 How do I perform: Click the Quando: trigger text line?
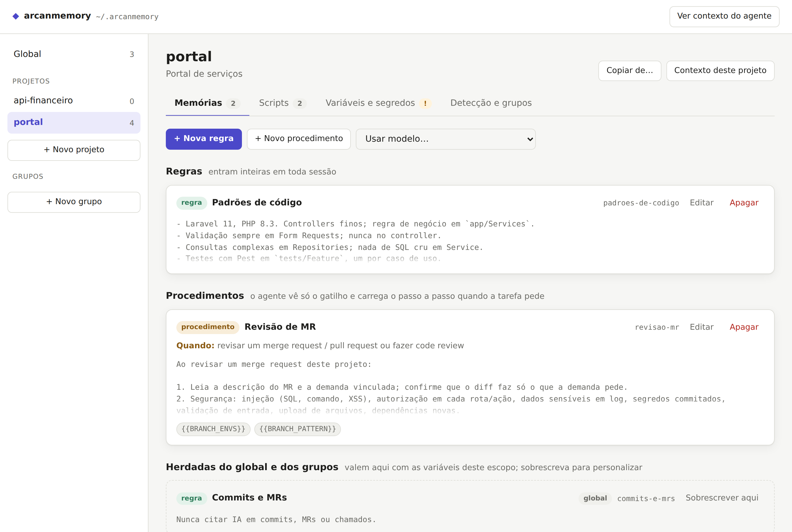[320, 346]
